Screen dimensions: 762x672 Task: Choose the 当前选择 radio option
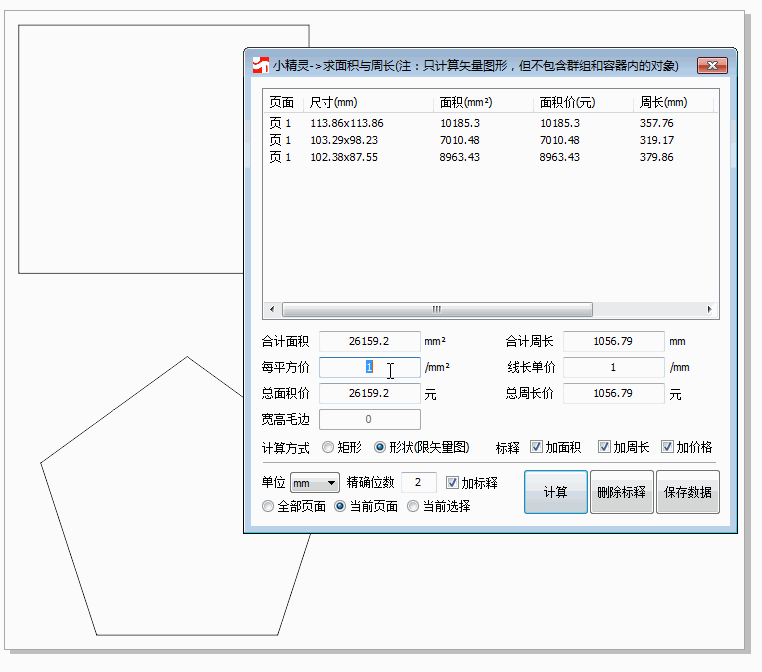pyautogui.click(x=413, y=506)
